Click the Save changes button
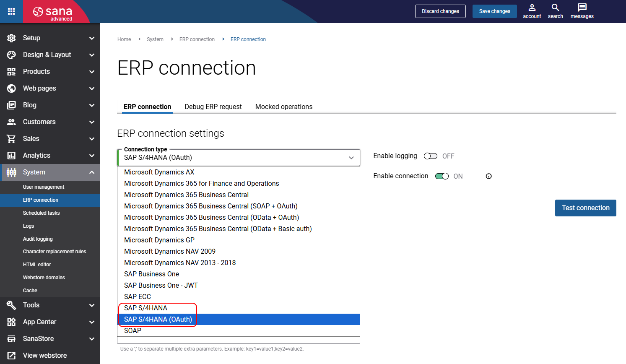Viewport: 626px width, 364px height. 495,11
